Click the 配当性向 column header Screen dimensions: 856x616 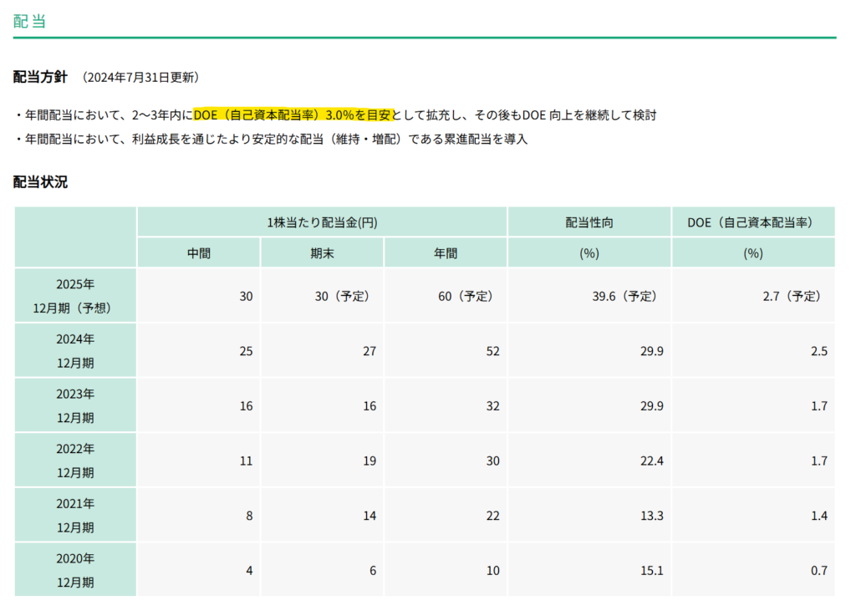coord(589,222)
